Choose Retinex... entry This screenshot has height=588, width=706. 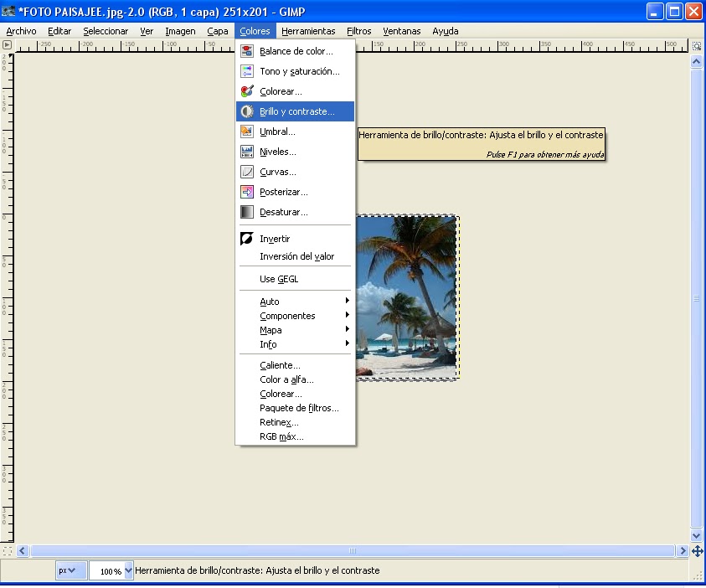295,422
